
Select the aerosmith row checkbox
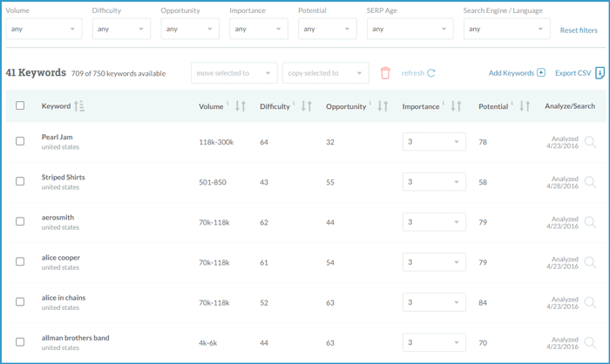[20, 221]
